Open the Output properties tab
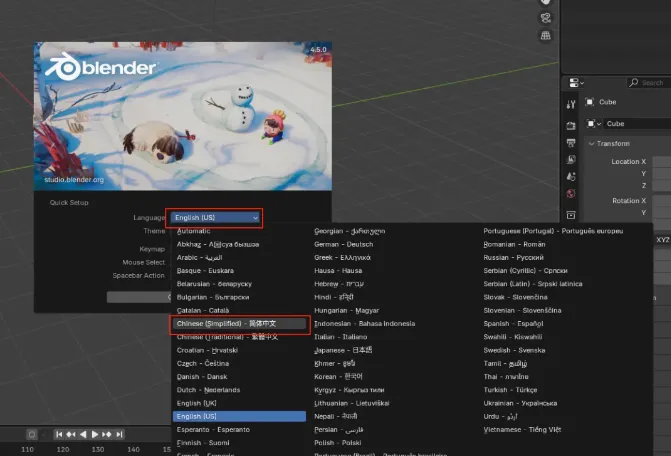Screen dimensions: 671x456 [571, 142]
